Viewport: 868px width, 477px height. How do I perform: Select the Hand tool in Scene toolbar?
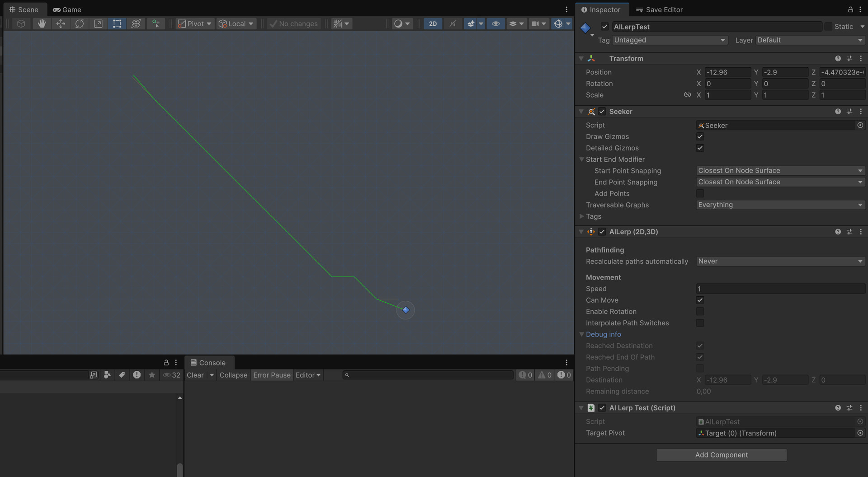click(42, 23)
